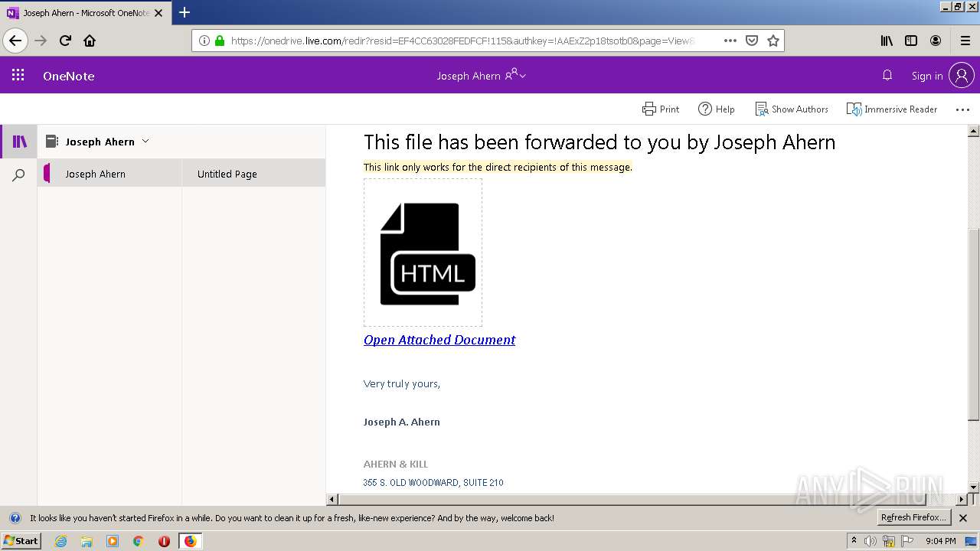Open the Firefox Library icon
980x551 pixels.
click(x=887, y=41)
